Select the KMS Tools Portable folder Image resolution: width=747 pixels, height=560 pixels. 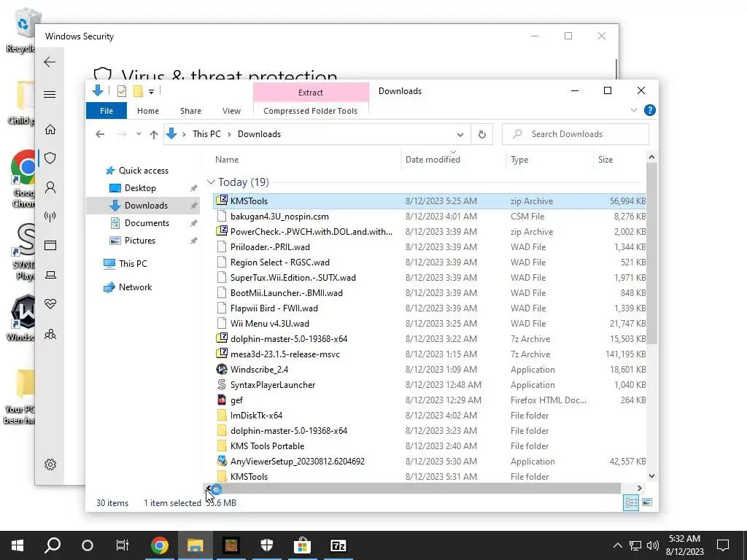pos(429,446)
